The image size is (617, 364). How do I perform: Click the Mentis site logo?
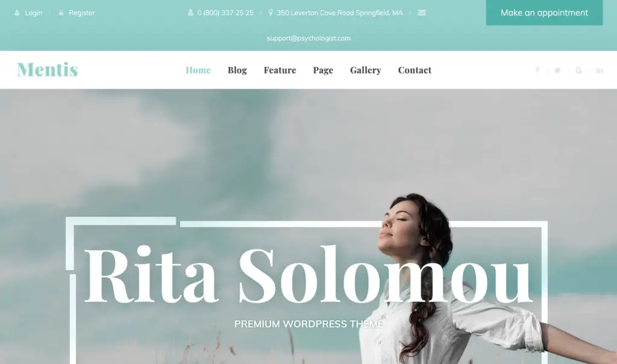coord(47,70)
